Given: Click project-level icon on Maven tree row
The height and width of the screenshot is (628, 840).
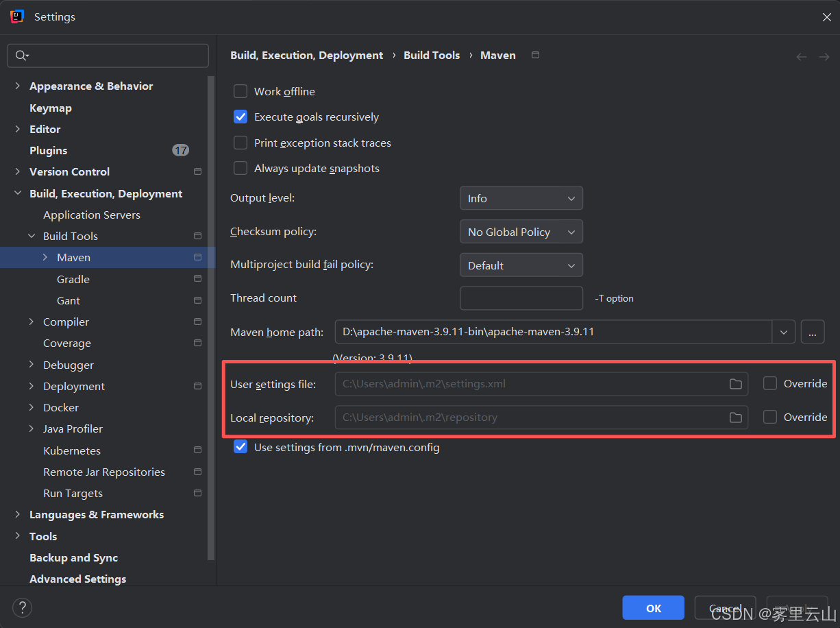Looking at the screenshot, I should pyautogui.click(x=198, y=257).
